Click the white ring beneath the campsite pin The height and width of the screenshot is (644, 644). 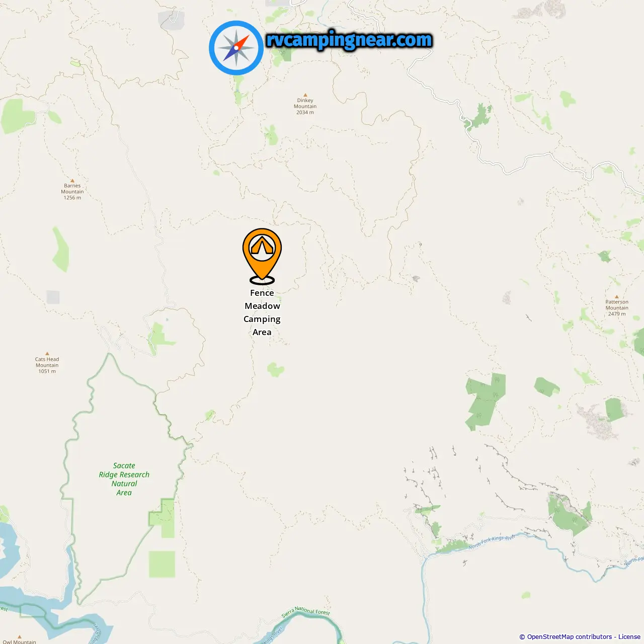click(x=262, y=280)
